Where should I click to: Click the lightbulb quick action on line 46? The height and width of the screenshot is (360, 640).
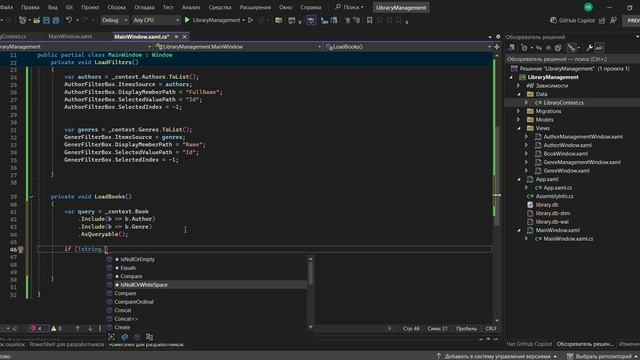[21, 249]
